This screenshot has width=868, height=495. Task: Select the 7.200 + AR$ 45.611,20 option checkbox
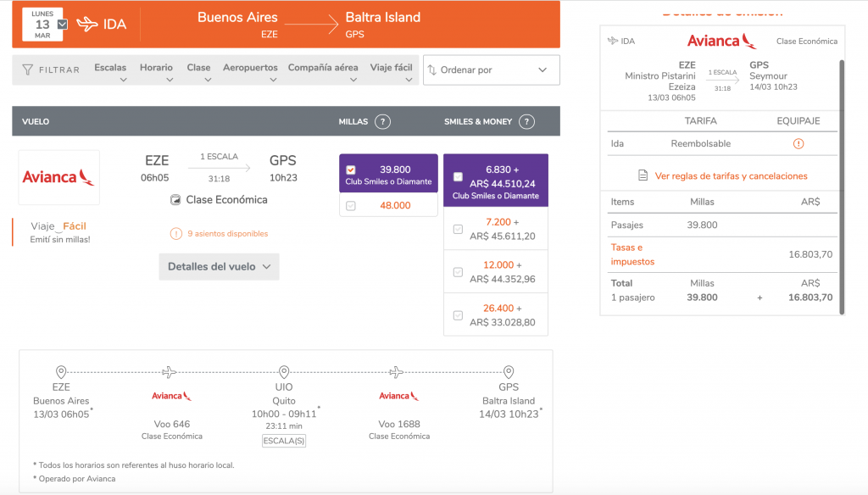click(458, 229)
